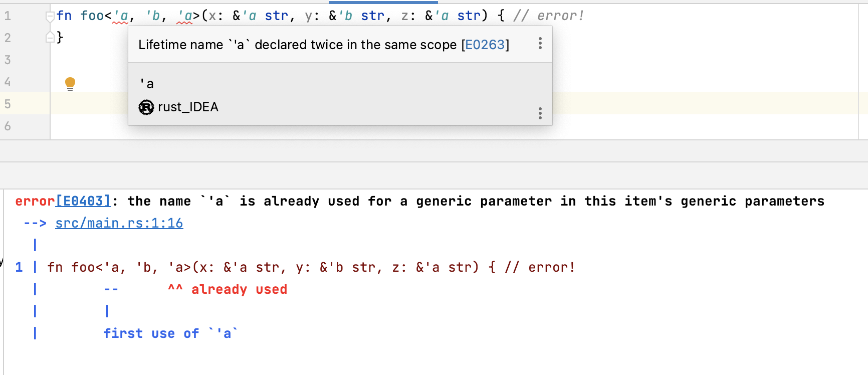Screen dimensions: 868x375
Task: Click line number 5 in the gutter
Action: pos(8,104)
